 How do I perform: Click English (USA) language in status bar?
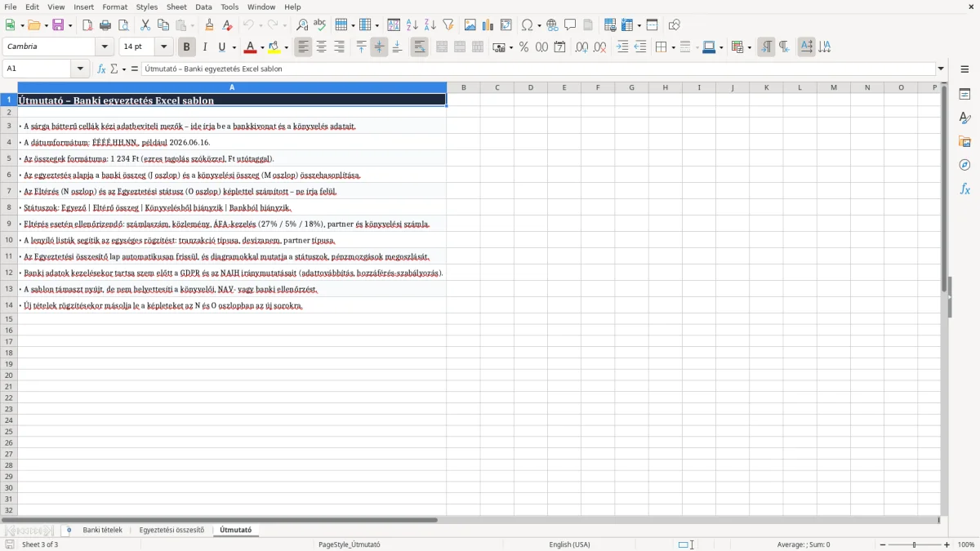coord(569,544)
